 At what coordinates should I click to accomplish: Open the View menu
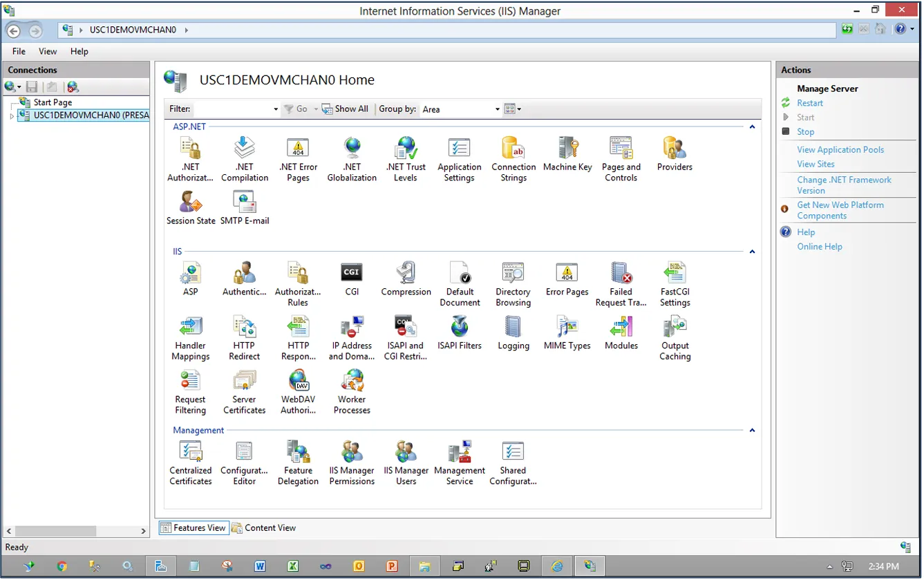[x=47, y=51]
